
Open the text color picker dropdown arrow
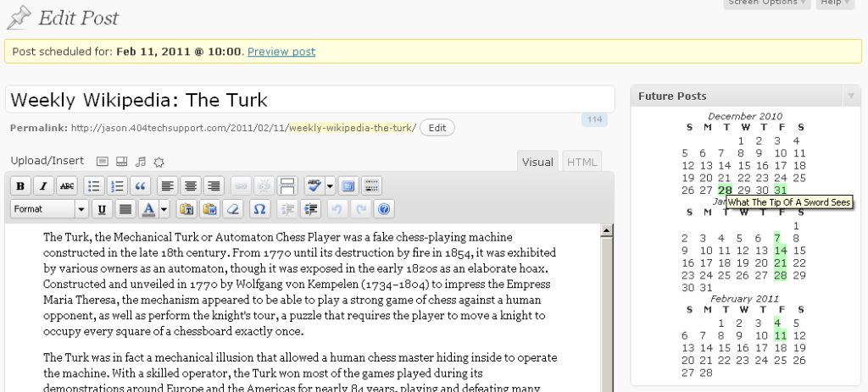[164, 209]
